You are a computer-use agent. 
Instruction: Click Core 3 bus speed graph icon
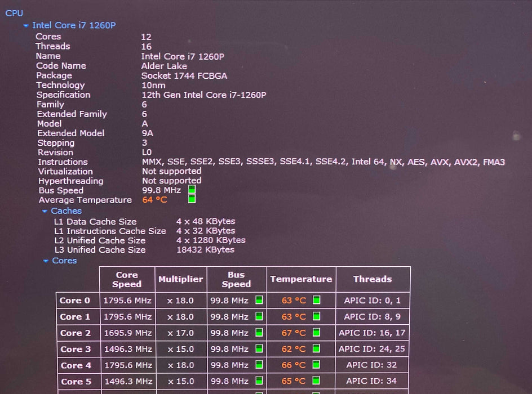[259, 348]
